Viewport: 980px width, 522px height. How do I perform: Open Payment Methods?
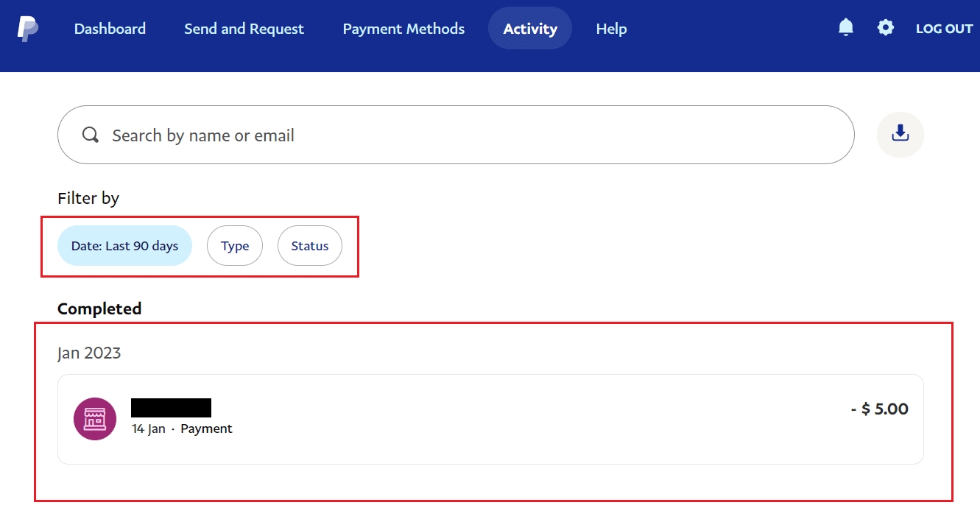(x=403, y=29)
